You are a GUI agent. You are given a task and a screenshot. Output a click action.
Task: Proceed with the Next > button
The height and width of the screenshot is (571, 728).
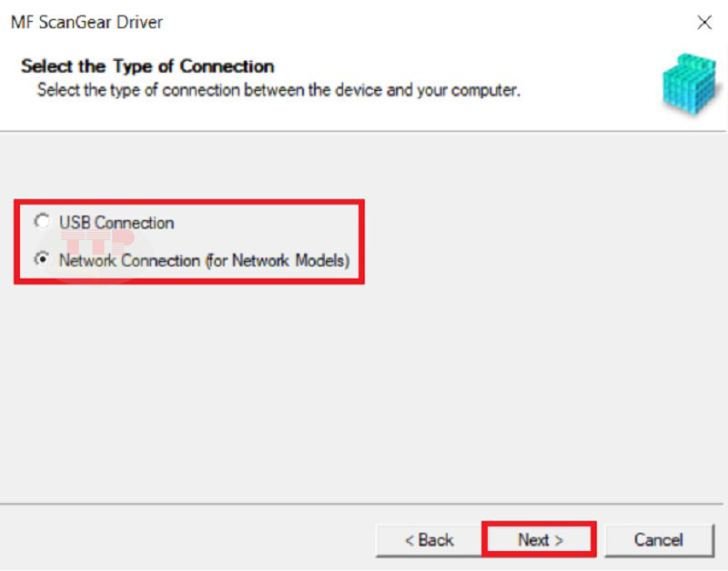(x=540, y=540)
